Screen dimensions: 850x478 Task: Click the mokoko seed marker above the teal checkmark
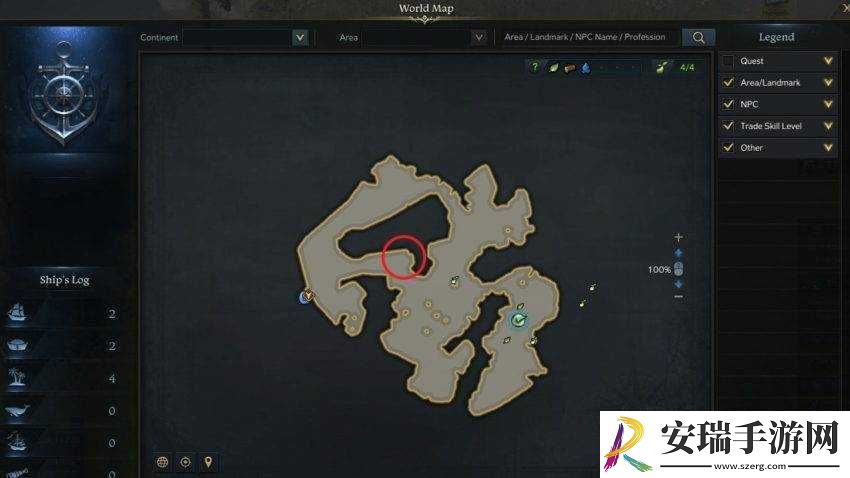520,307
